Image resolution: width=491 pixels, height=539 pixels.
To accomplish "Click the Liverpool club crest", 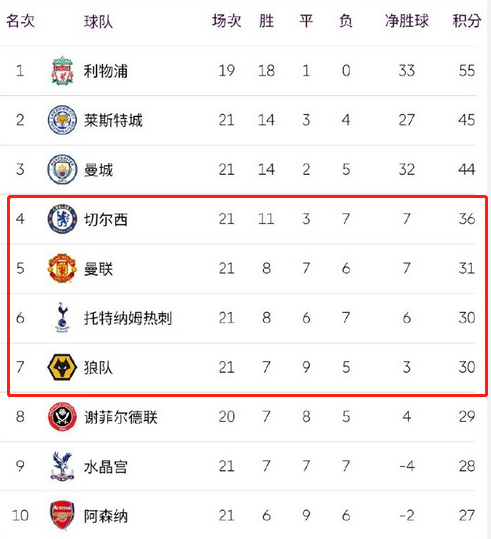I will [62, 71].
